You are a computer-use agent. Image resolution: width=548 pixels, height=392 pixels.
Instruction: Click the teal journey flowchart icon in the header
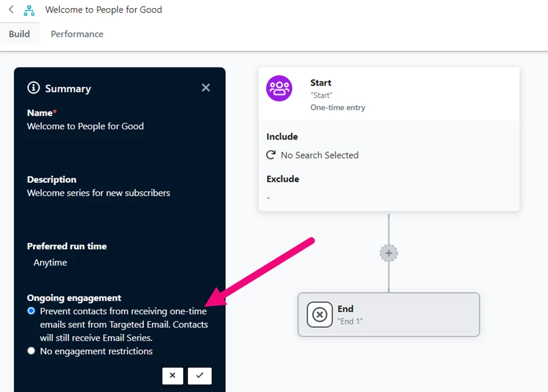pos(27,9)
